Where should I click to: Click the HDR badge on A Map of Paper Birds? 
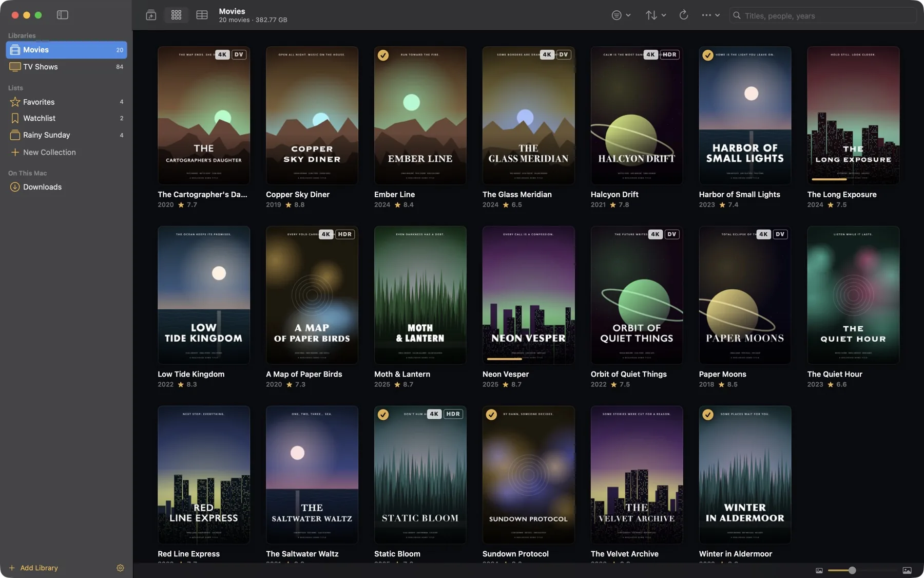(344, 234)
